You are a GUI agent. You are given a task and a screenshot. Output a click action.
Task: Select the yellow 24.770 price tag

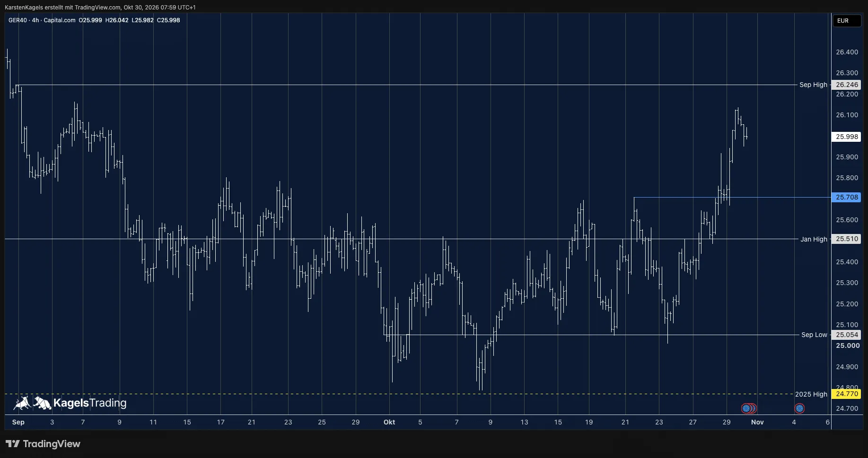847,394
